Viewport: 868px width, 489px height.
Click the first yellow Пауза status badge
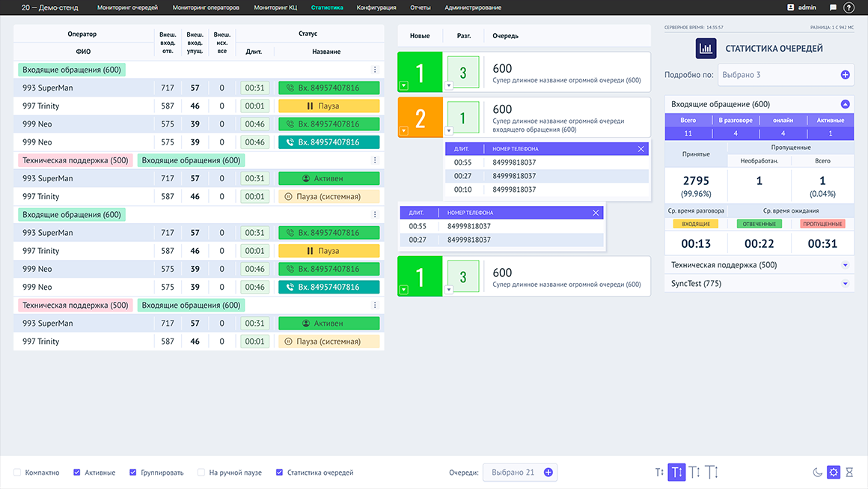(328, 106)
